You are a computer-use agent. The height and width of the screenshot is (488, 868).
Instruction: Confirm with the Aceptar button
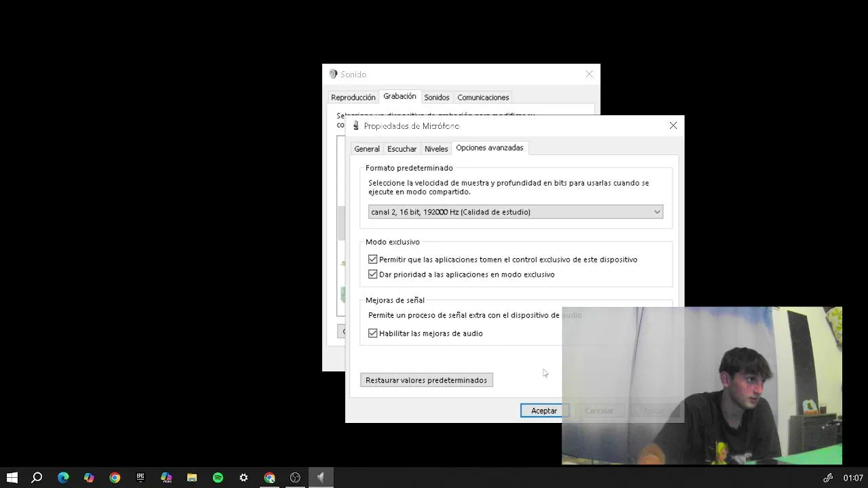[x=544, y=411]
